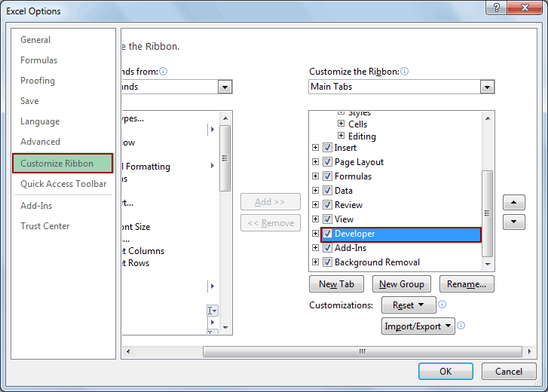This screenshot has height=392, width=548.
Task: Click the info icon beside Customize the Ribbon
Action: click(x=404, y=72)
